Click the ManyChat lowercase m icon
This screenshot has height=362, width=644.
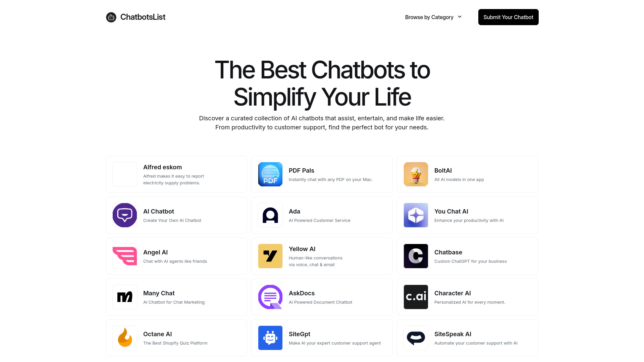[124, 297]
